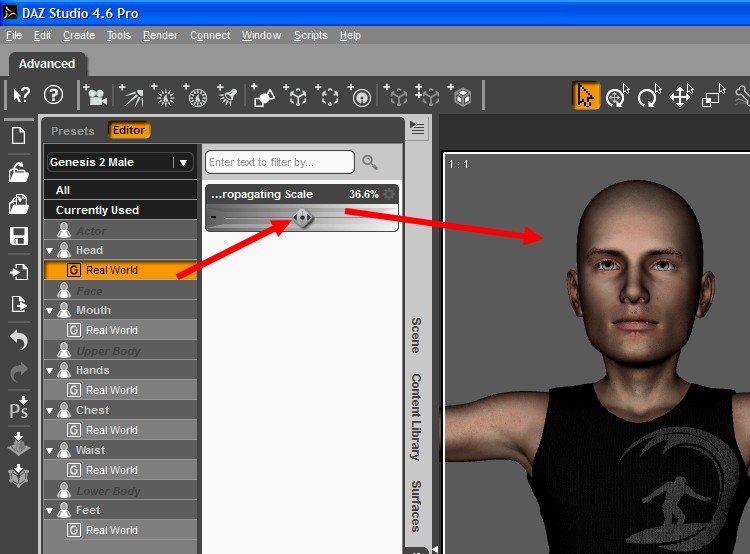
Task: Open the Surfaces side pane tab
Action: coord(416,506)
